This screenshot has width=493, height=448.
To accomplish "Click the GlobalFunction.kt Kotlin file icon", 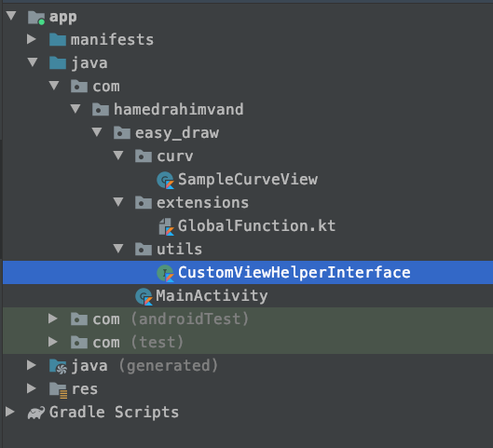I will pyautogui.click(x=166, y=226).
